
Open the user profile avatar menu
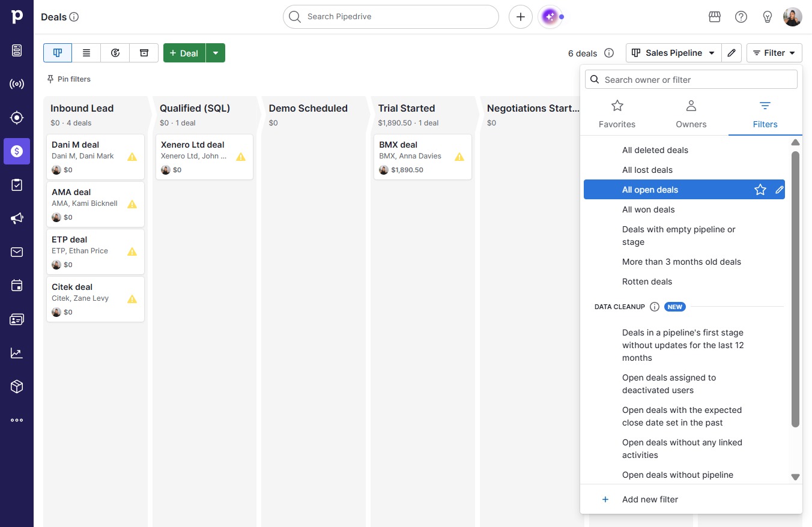(x=793, y=17)
